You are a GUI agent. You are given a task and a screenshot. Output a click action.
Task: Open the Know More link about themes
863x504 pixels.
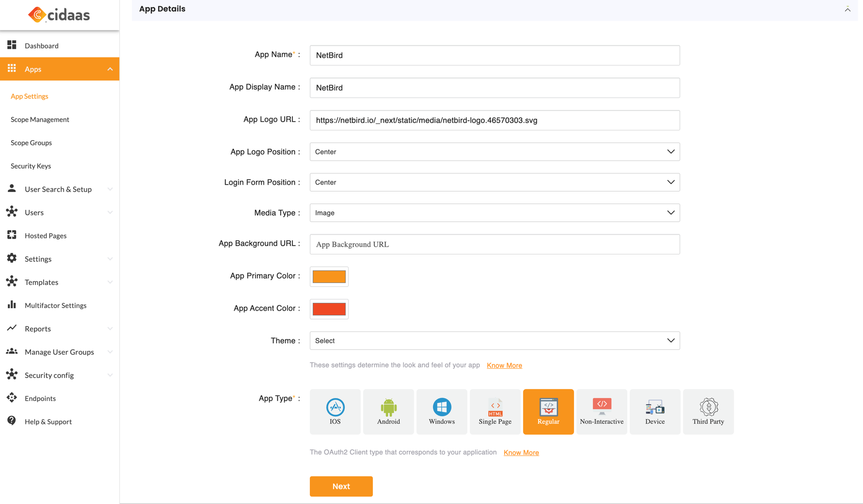[x=504, y=365]
